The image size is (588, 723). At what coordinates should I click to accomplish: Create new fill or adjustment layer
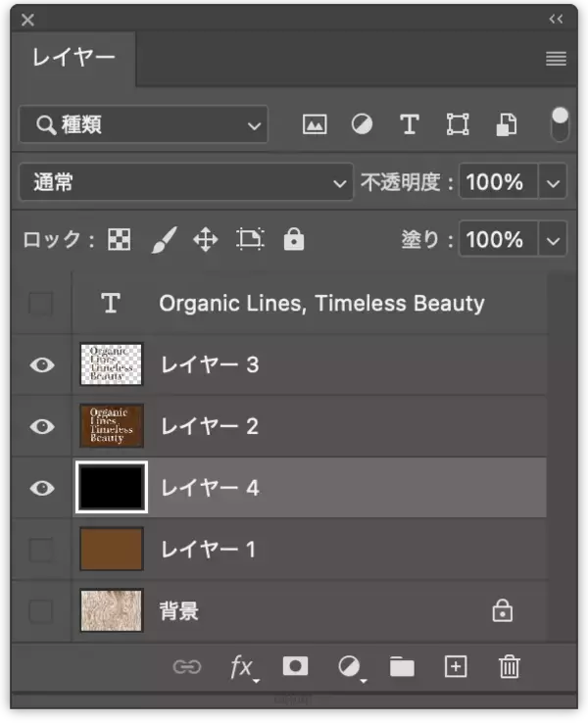(x=352, y=668)
